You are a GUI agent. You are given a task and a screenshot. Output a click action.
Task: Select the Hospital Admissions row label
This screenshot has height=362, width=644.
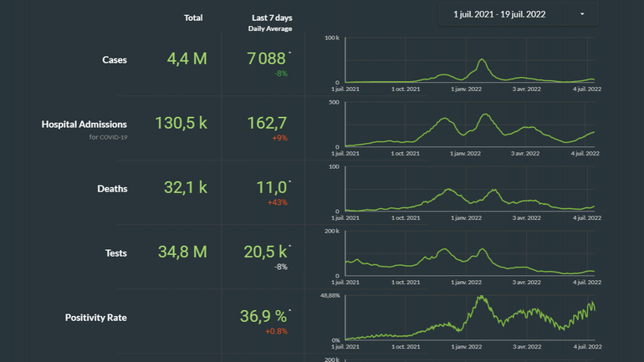pos(84,124)
